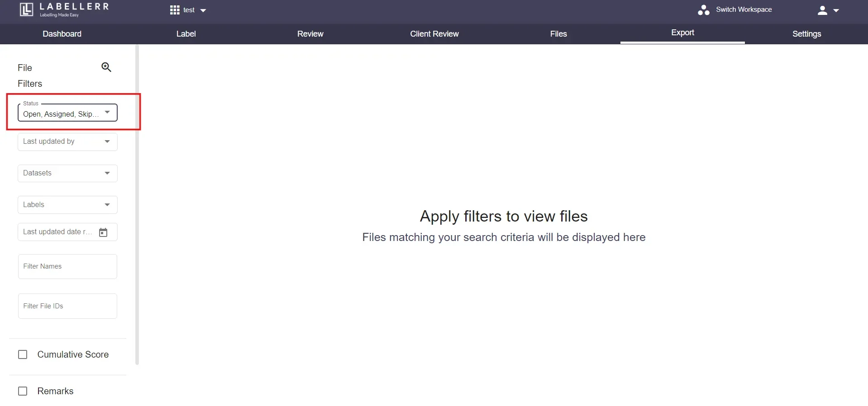Open the apps grid icon beside test
This screenshot has width=868, height=406.
175,10
